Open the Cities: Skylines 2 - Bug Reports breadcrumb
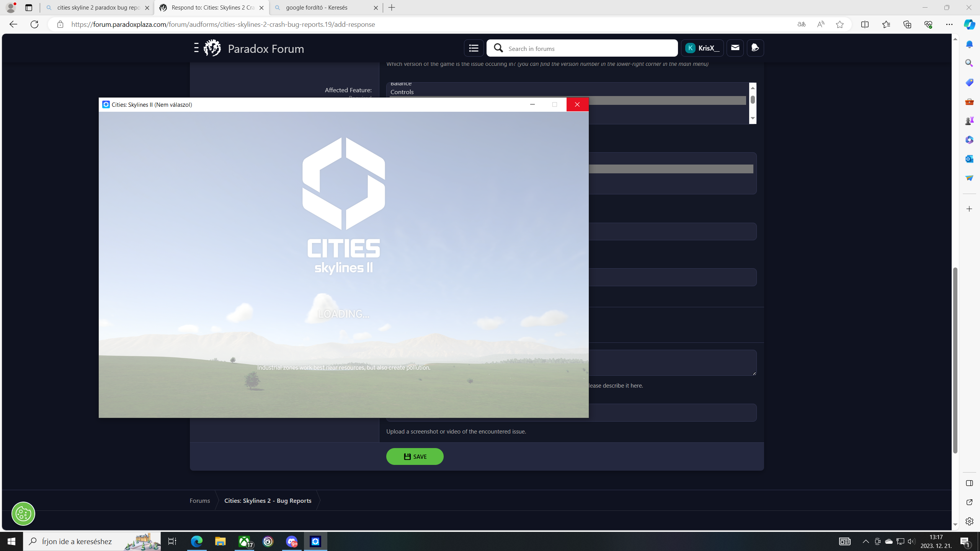Viewport: 980px width, 551px height. click(268, 500)
